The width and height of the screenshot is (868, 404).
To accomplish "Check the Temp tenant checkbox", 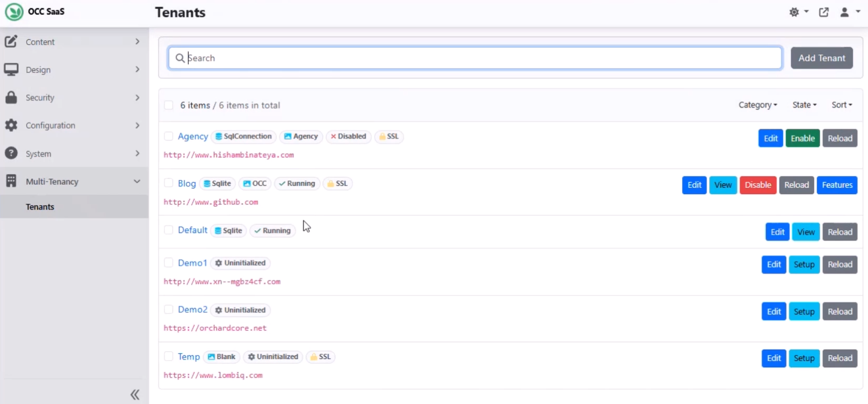I will click(169, 356).
